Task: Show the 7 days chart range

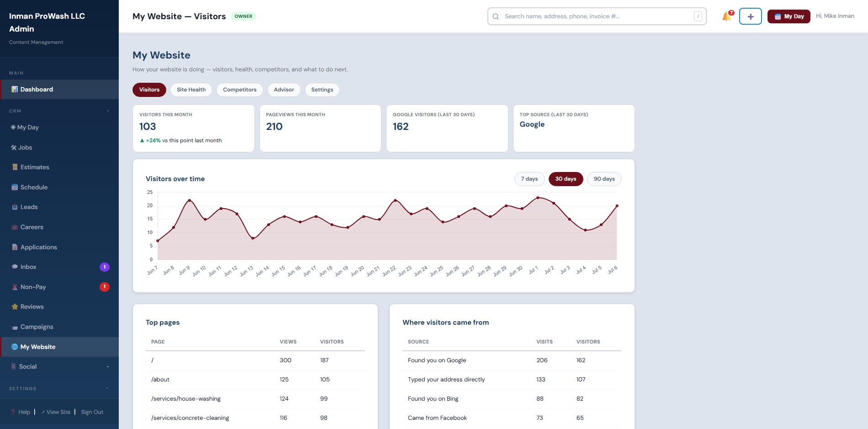Action: (529, 179)
